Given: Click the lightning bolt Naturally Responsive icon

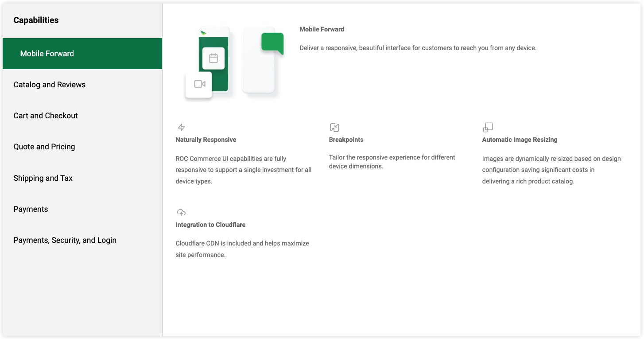Looking at the screenshot, I should point(181,128).
